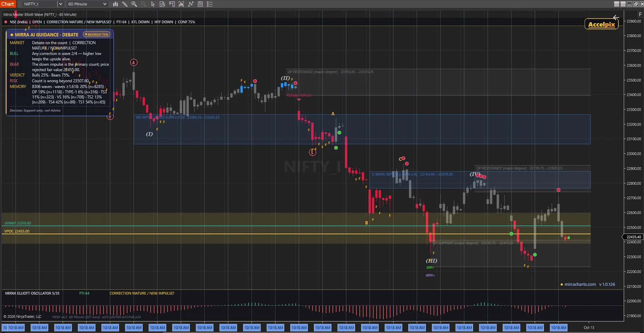The image size is (644, 333).
Task: Click the MIRRA AI GUIDANCE · DEBATE header
Action: [x=47, y=35]
